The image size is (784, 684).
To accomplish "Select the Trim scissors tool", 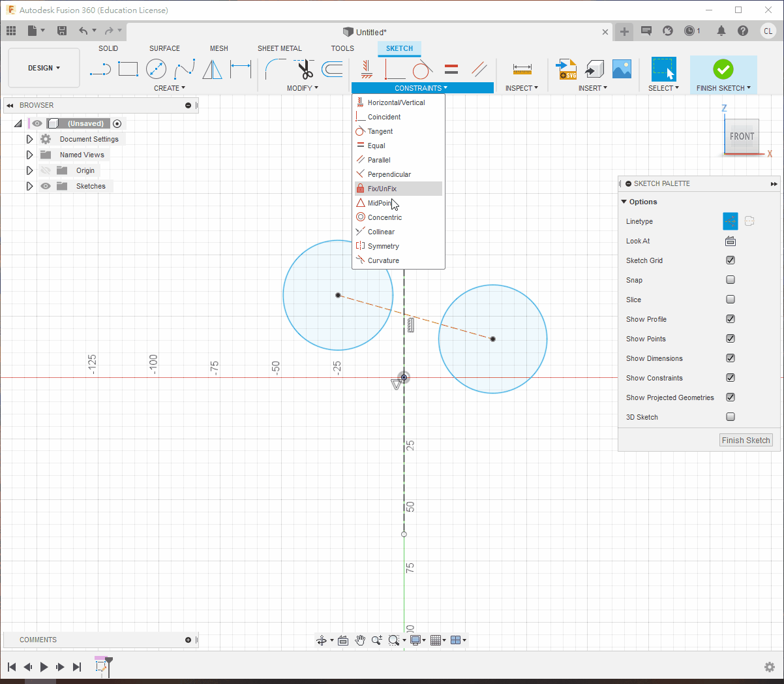I will click(305, 69).
